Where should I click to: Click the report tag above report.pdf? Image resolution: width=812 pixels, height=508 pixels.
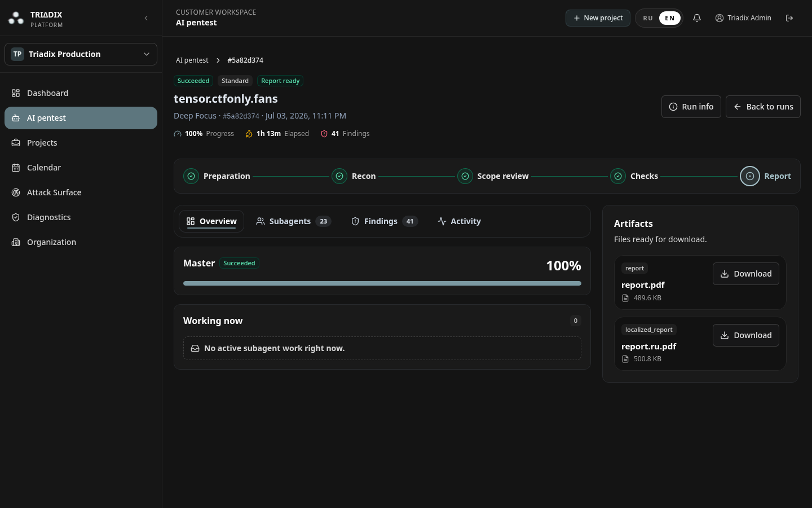pos(634,268)
